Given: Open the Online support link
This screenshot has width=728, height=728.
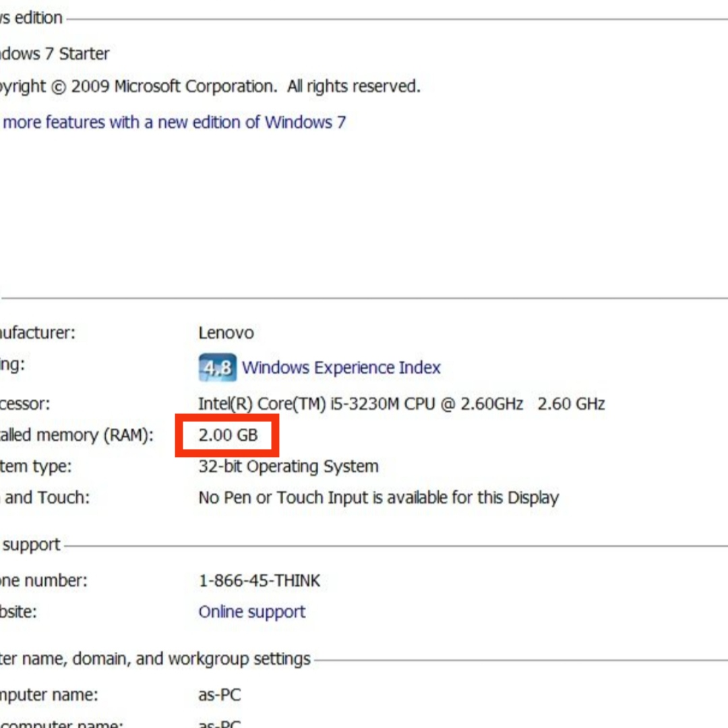Looking at the screenshot, I should [x=251, y=612].
